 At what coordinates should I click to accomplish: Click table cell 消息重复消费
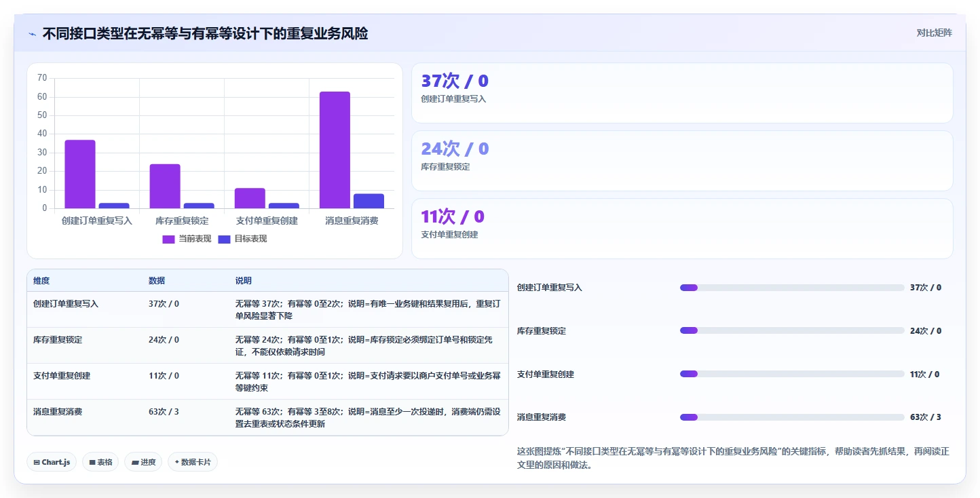pos(58,412)
